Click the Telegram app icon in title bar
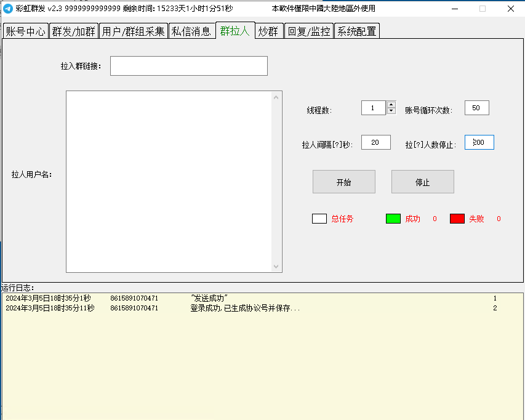Viewport: 525px width, 420px height. [x=8, y=9]
